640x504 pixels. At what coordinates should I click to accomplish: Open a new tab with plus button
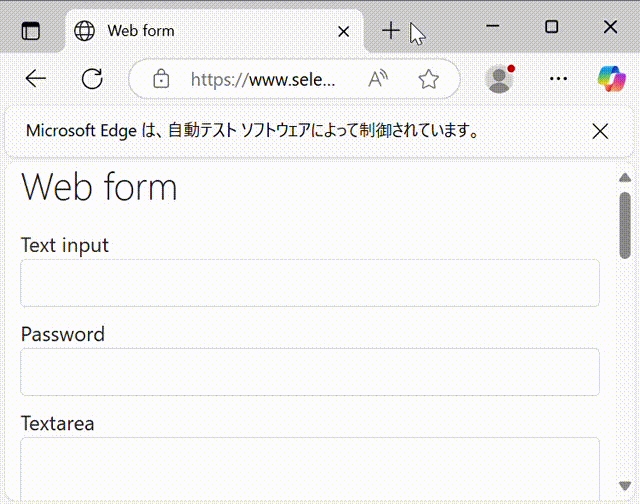tap(391, 31)
